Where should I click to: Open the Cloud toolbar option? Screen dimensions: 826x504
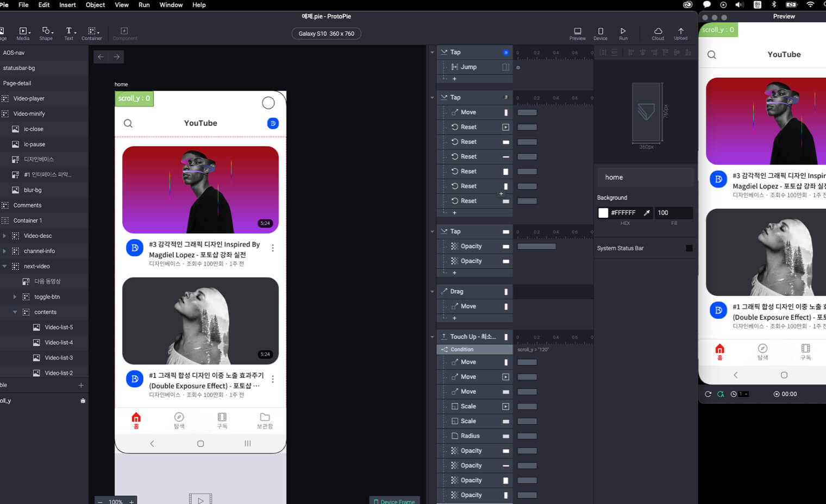point(658,34)
